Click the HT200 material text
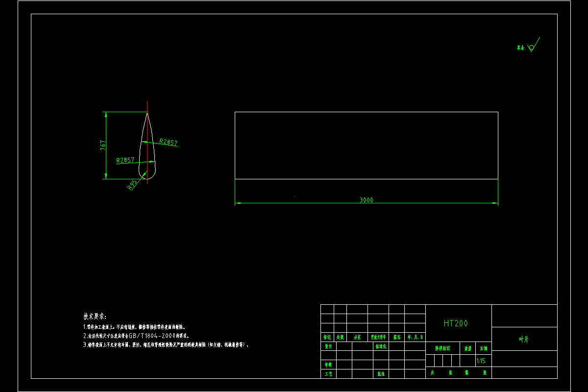Screen dimensions: 588x392 pos(456,323)
